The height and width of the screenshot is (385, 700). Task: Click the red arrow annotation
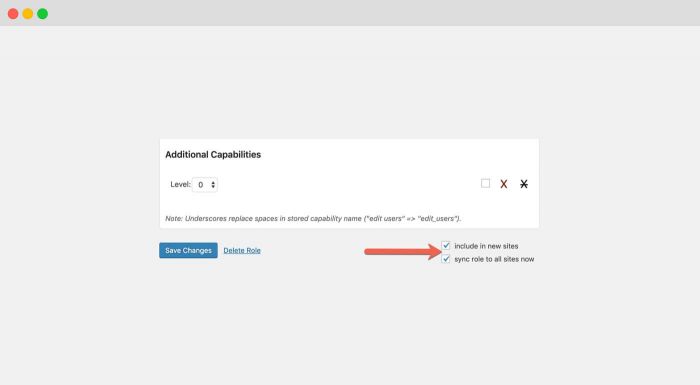pos(403,252)
